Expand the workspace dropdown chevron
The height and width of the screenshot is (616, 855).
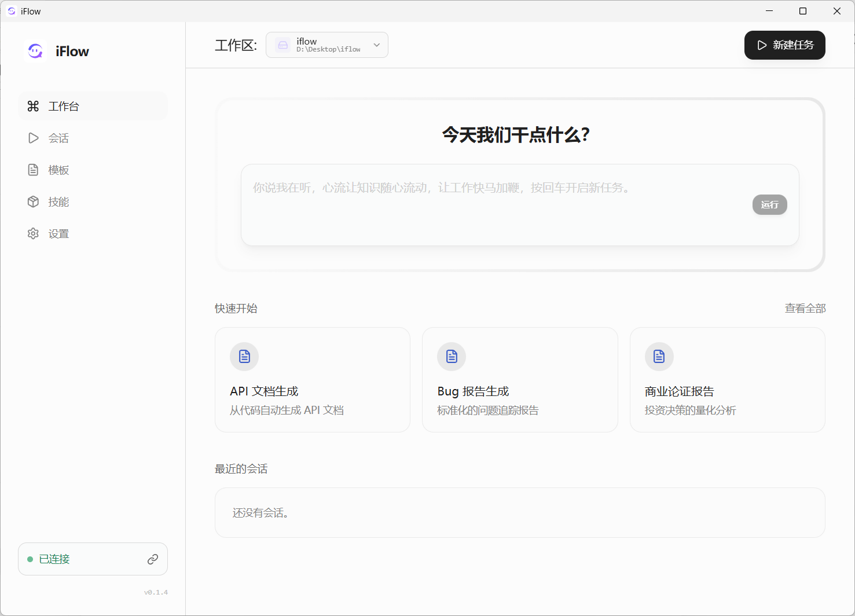377,45
